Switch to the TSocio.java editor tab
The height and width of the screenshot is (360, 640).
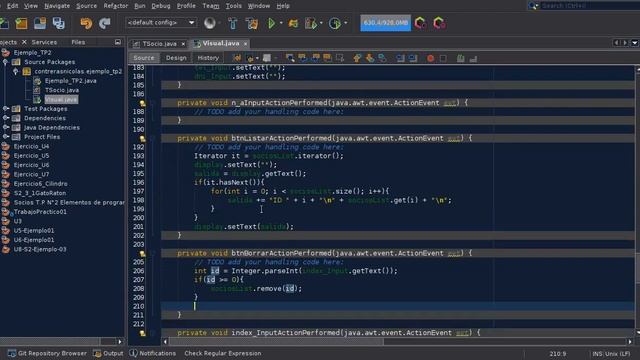click(159, 44)
